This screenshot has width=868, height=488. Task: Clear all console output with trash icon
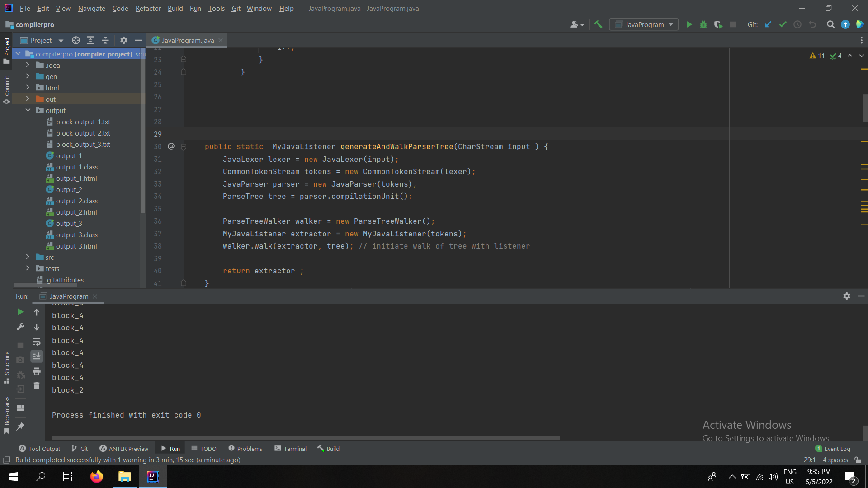click(37, 386)
